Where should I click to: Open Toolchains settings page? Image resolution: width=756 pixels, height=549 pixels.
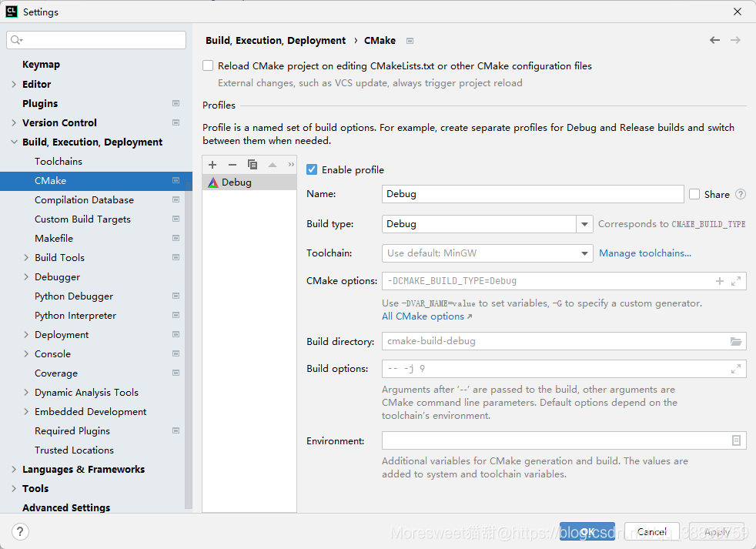click(x=59, y=161)
